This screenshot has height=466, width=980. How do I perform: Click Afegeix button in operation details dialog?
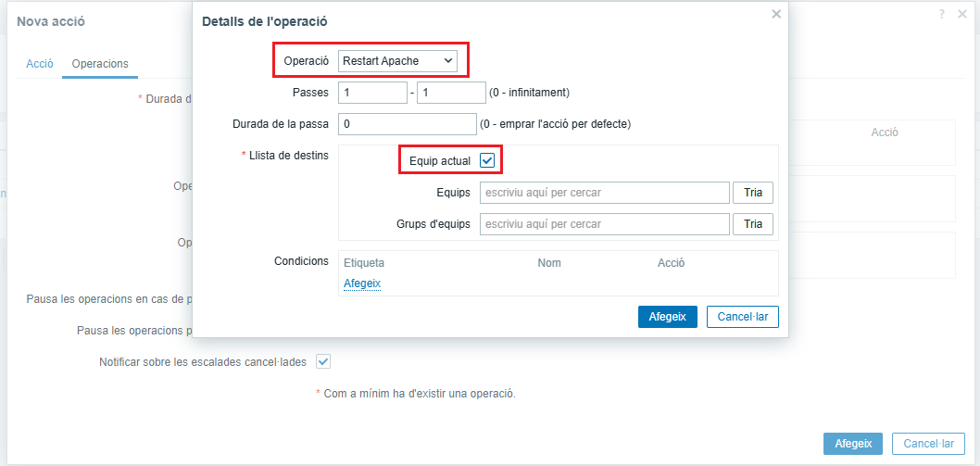[x=667, y=317]
